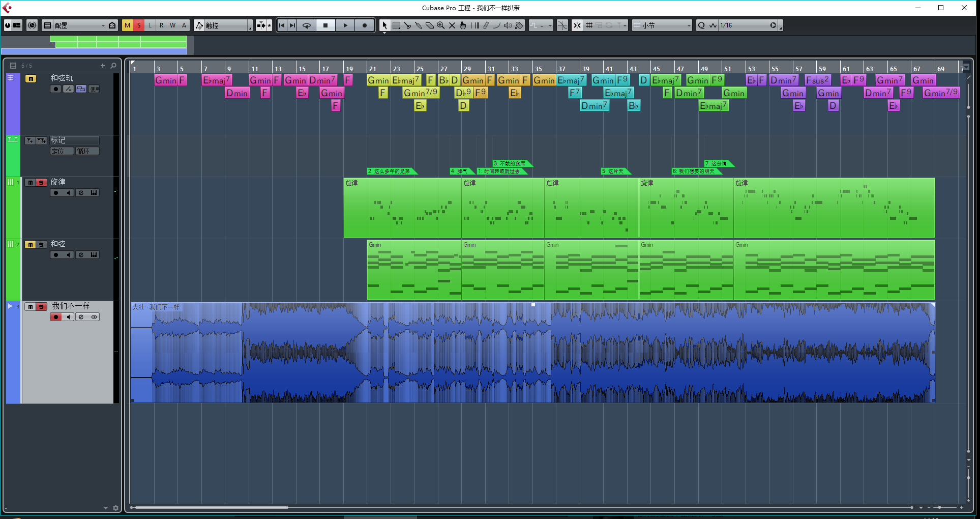Select the Erase tool
Viewport: 980px width, 519px height.
click(x=430, y=25)
